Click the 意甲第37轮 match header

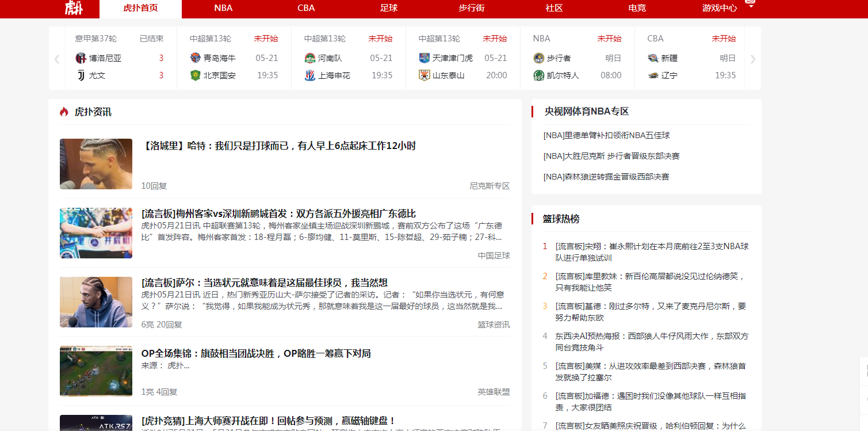point(95,39)
